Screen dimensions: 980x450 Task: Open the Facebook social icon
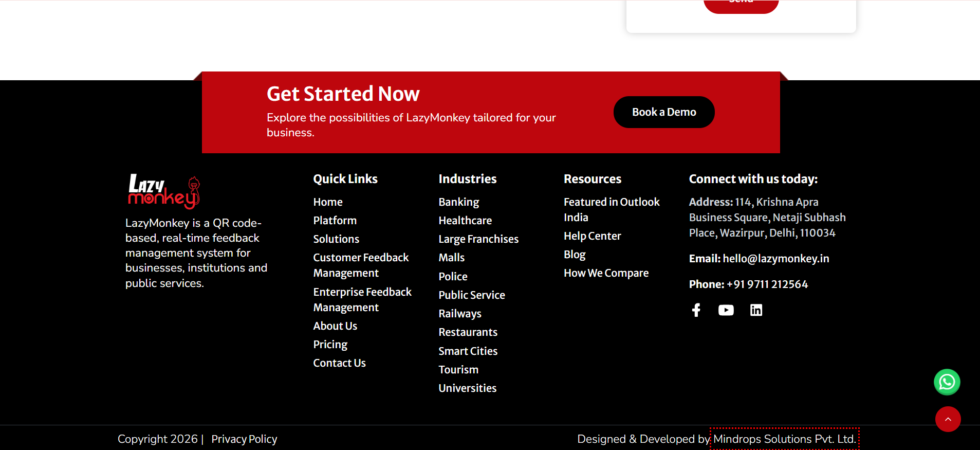(x=696, y=310)
